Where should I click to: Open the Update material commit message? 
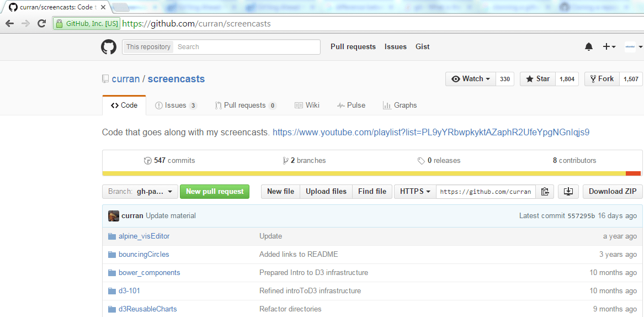click(171, 216)
